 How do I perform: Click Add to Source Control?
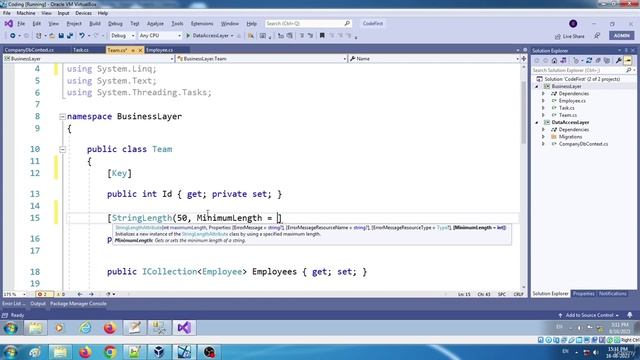coord(588,315)
